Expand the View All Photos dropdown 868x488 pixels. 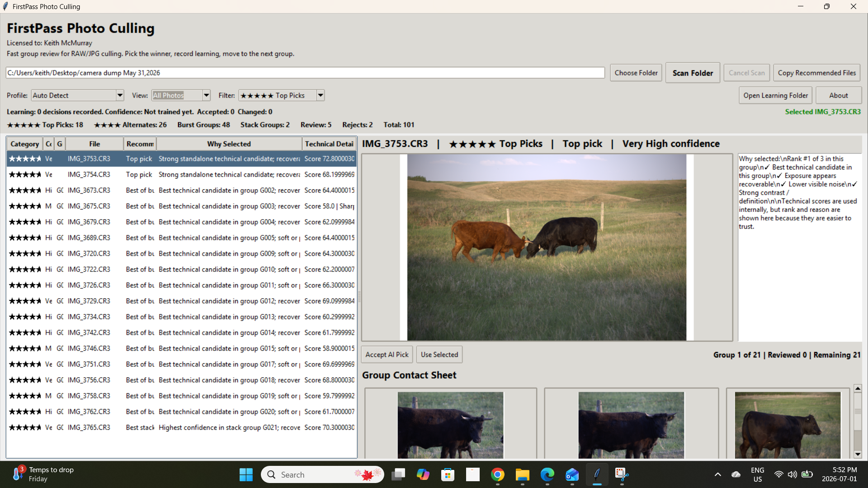point(206,95)
